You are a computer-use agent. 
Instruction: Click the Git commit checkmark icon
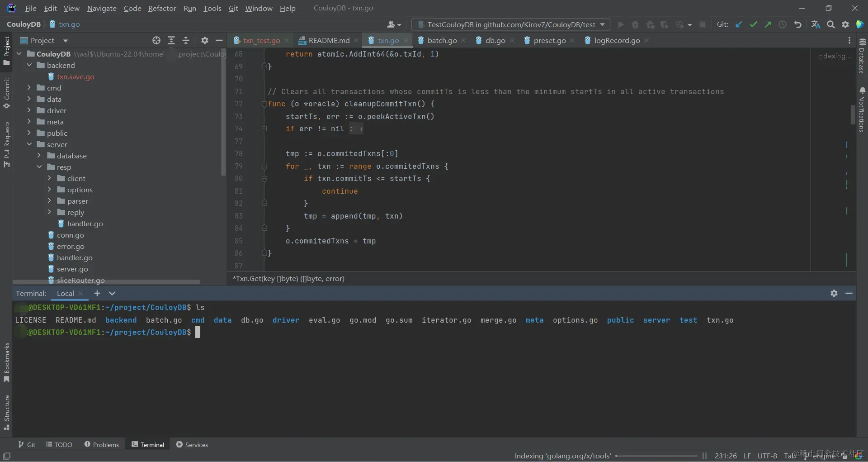[753, 24]
